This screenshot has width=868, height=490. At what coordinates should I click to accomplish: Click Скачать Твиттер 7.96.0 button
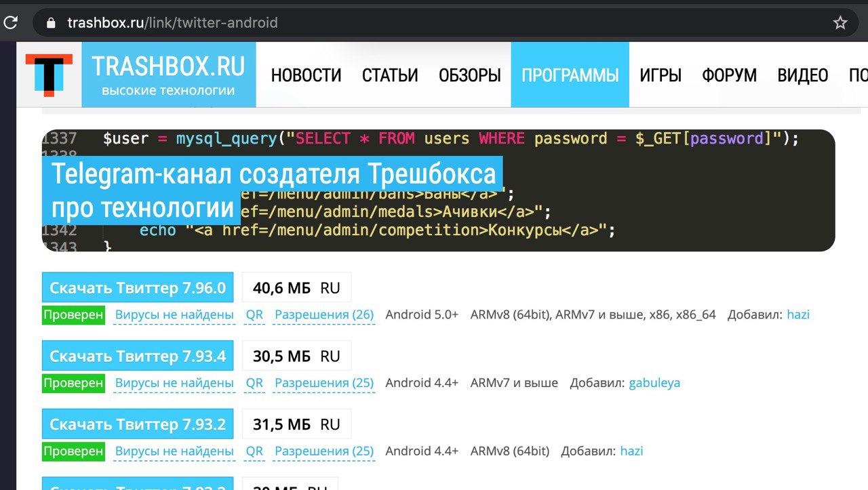[x=138, y=288]
